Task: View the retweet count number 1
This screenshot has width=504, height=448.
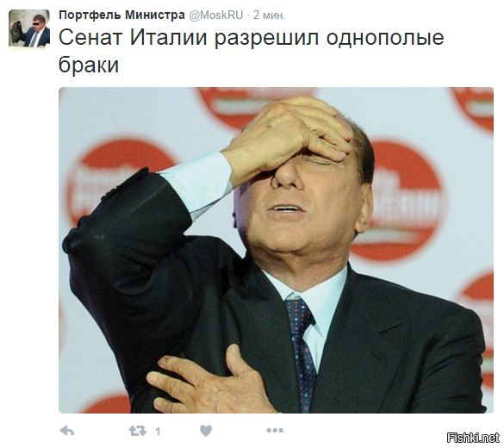Action: pos(158,432)
